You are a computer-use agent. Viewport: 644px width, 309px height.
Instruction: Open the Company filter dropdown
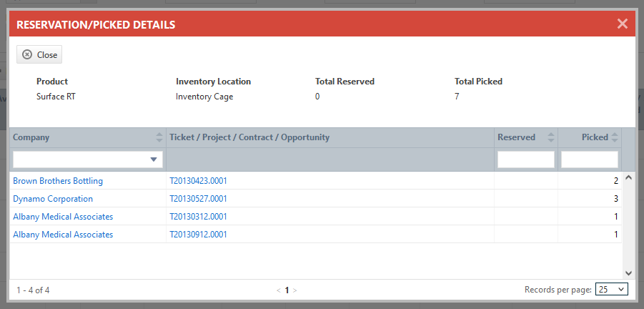(x=153, y=160)
